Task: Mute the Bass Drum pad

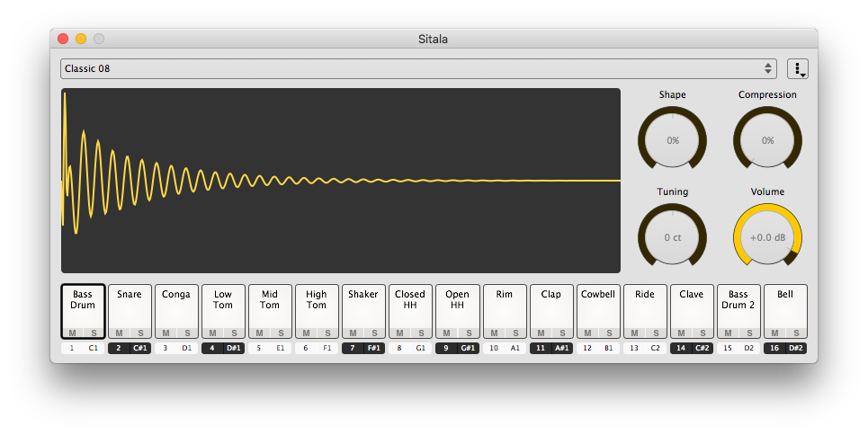Action: [x=72, y=333]
